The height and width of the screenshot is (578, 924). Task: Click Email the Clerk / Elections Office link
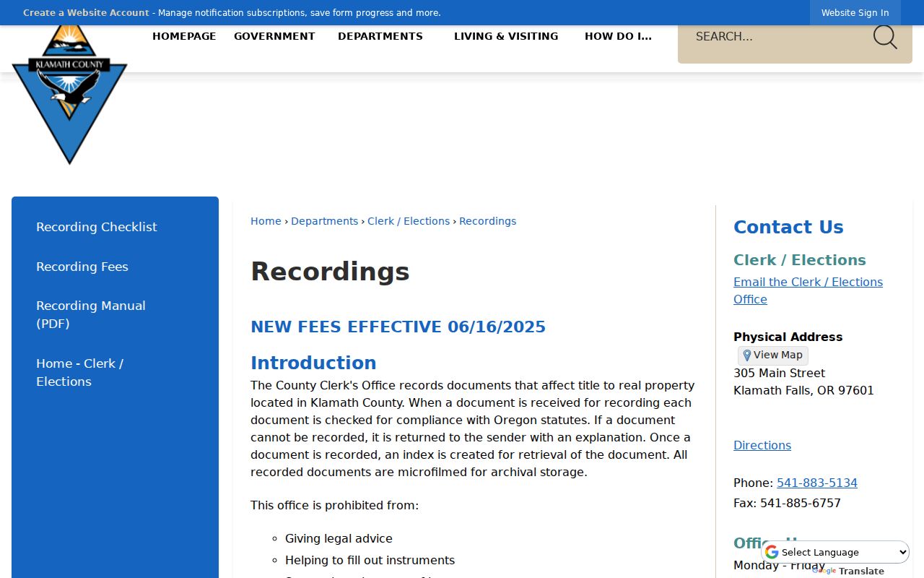pos(808,291)
